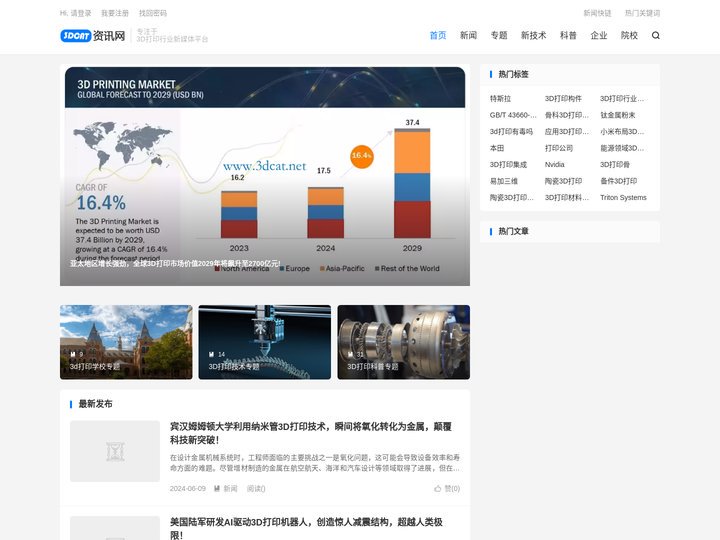Click the 小米布局3D… tag

tap(622, 132)
